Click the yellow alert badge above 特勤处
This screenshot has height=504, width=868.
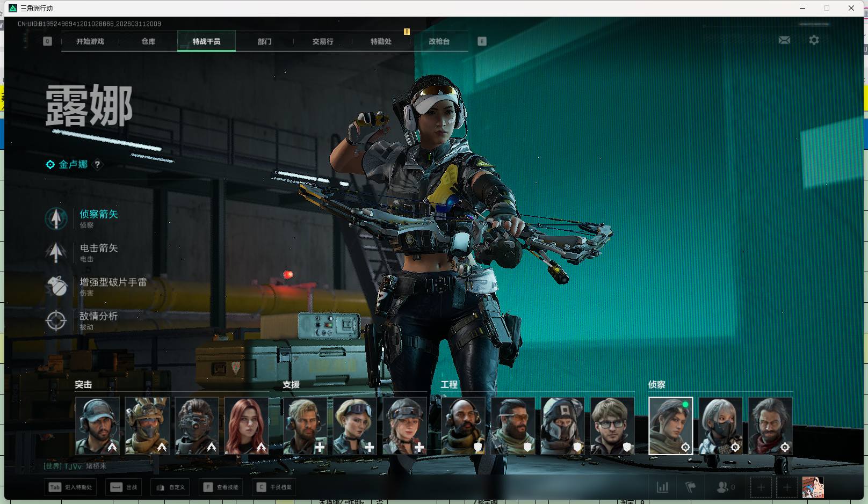click(x=407, y=32)
